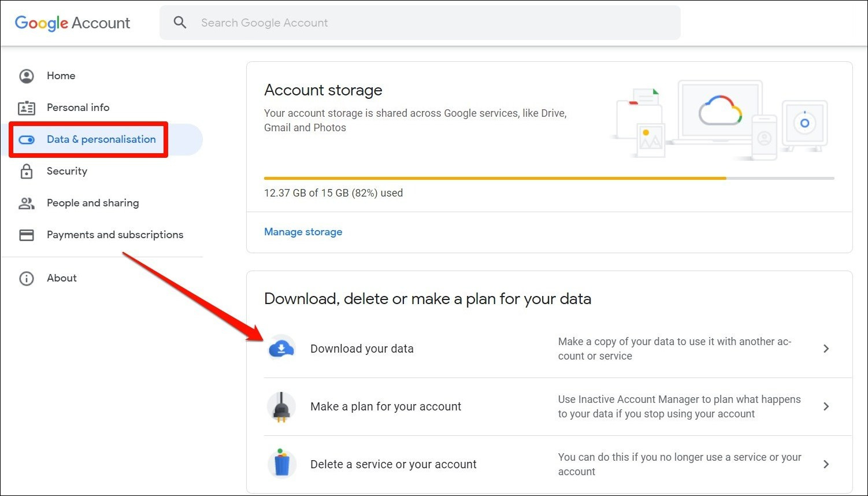The height and width of the screenshot is (496, 868).
Task: Click the account storage usage bar
Action: click(x=548, y=178)
